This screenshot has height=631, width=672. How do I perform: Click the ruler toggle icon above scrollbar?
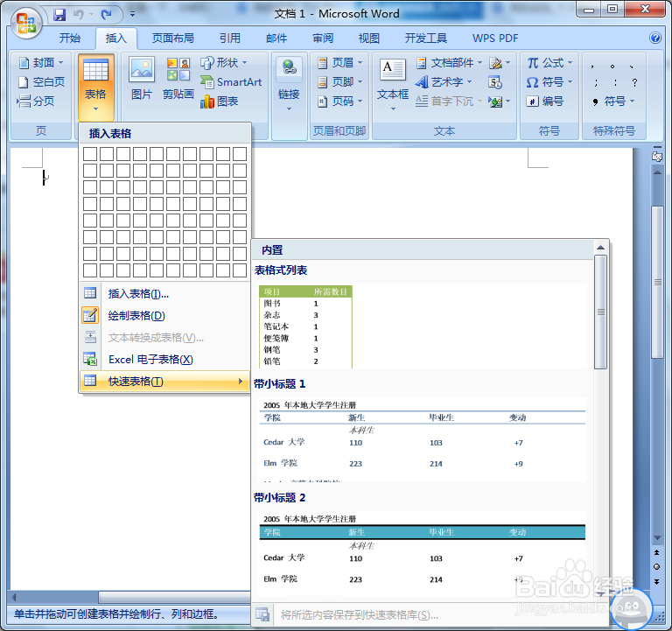656,157
